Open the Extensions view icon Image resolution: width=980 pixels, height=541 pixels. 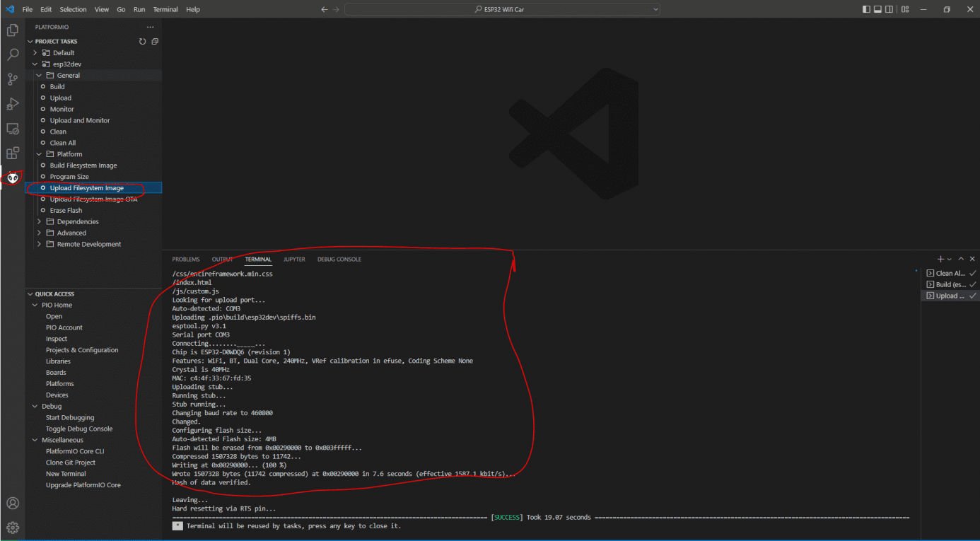pos(13,153)
